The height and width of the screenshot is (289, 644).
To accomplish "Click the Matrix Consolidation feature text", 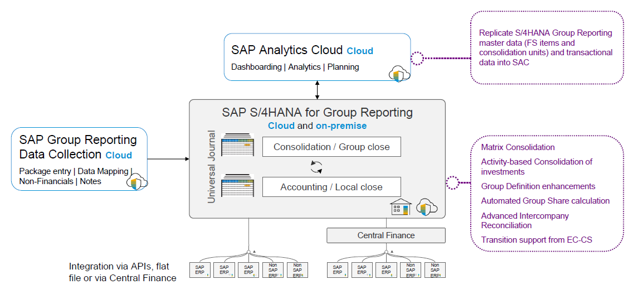I will (518, 147).
